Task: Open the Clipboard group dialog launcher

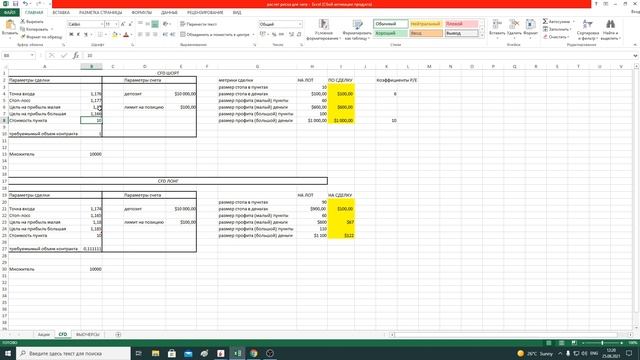Action: [63, 45]
